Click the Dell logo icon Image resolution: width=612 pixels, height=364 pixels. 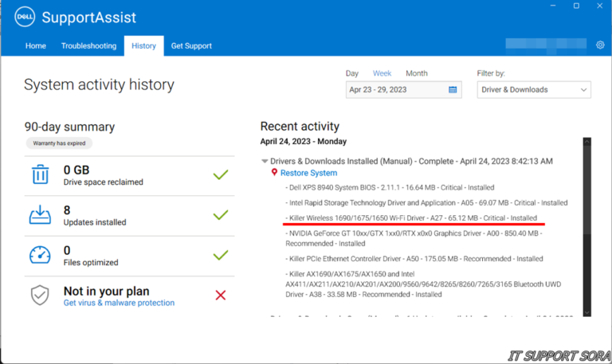23,16
